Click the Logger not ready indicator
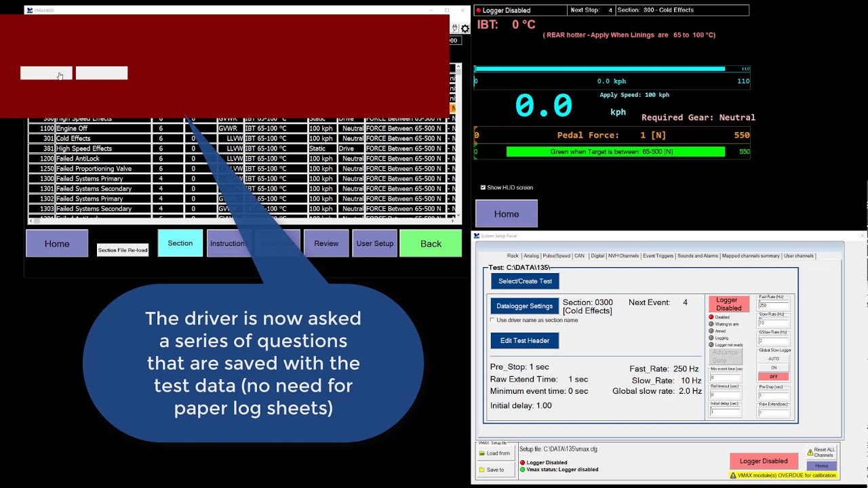The image size is (868, 488). [711, 345]
